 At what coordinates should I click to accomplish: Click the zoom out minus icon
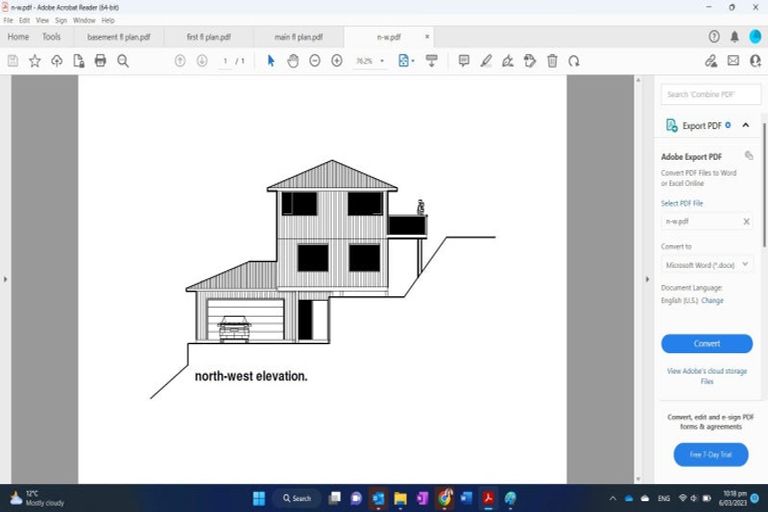315,61
